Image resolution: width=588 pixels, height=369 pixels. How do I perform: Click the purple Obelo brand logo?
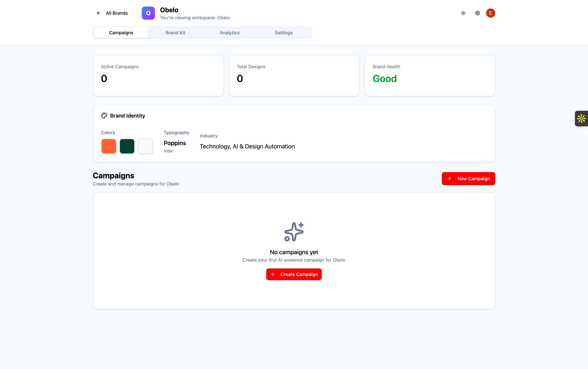[x=148, y=13]
